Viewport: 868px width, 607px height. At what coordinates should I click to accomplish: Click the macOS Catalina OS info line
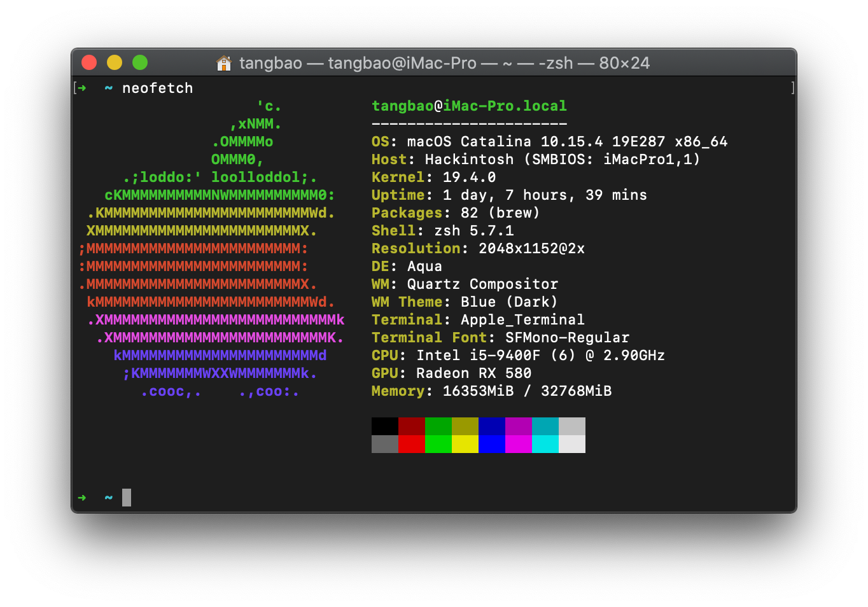pos(549,142)
